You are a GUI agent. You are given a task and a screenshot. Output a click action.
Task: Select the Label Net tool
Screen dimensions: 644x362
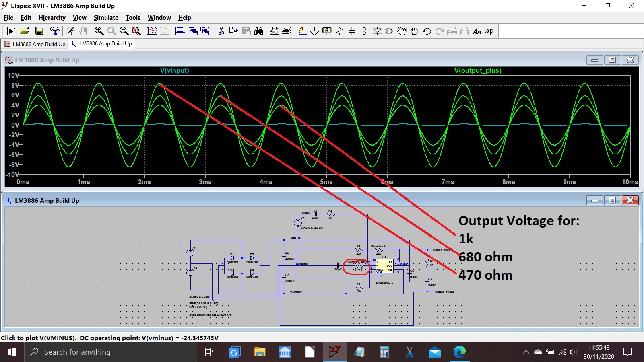(x=327, y=31)
